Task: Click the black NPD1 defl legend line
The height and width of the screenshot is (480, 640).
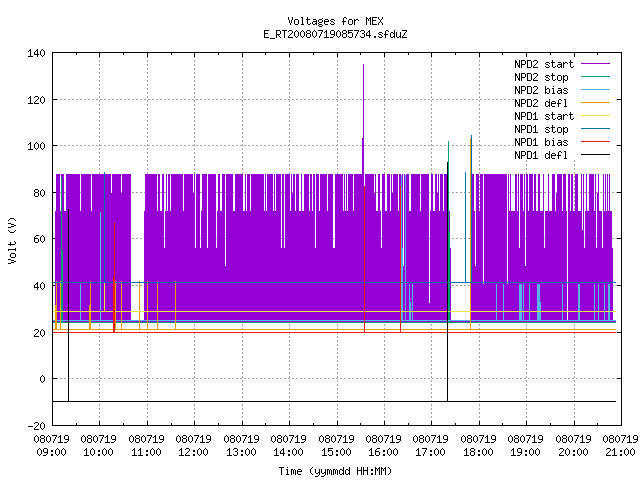Action: coord(596,155)
